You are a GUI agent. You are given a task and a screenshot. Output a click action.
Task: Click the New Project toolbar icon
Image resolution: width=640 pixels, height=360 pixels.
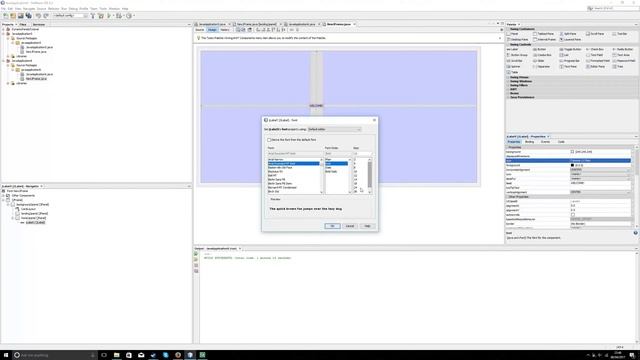coord(13,16)
